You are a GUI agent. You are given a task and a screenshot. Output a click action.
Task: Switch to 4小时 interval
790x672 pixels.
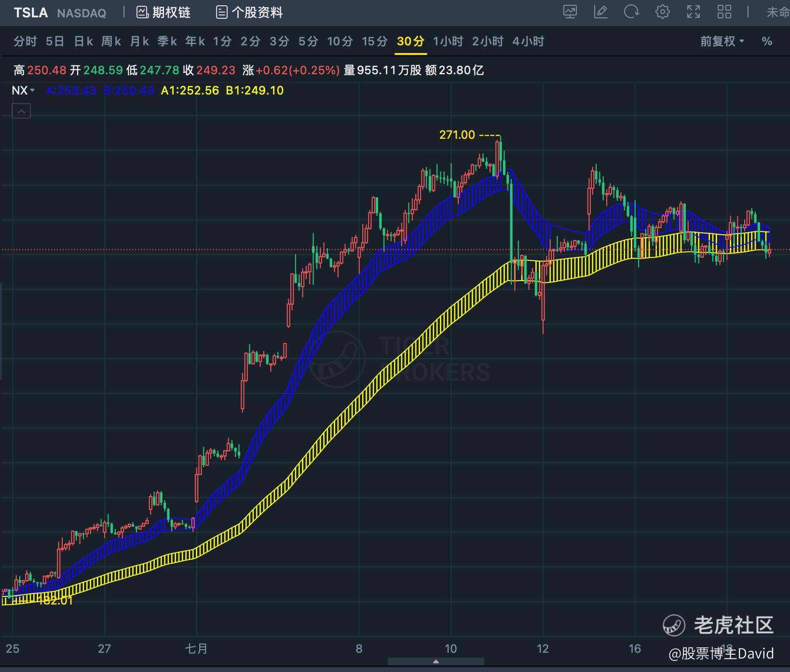tap(528, 41)
